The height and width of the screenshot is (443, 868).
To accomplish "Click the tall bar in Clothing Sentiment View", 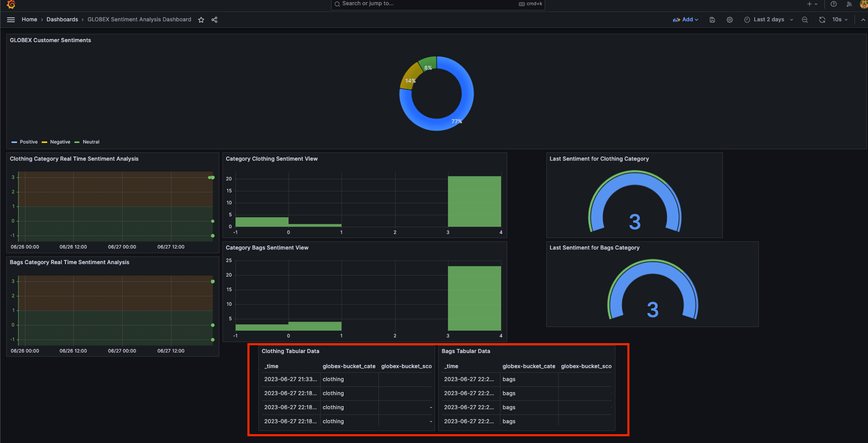I will [475, 202].
